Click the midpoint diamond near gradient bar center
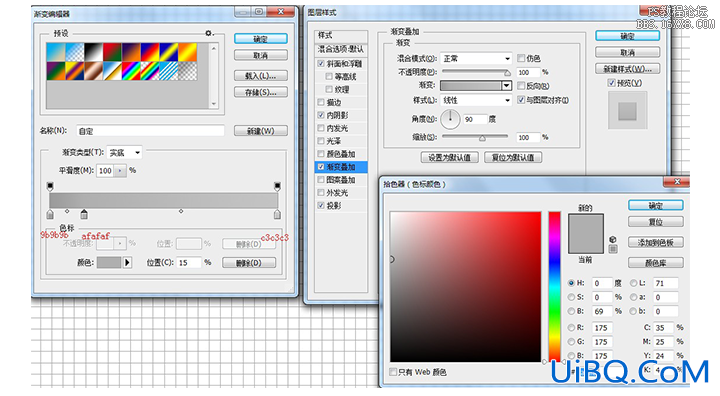The image size is (720, 396). [181, 211]
